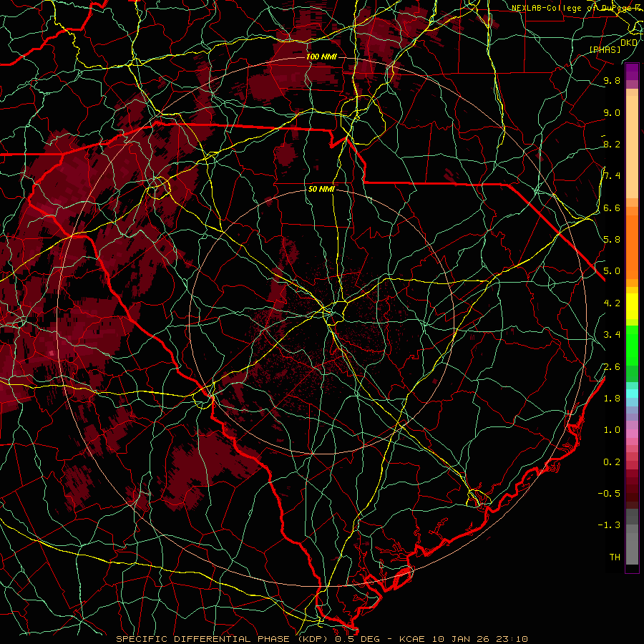
Task: Click the 1.0 value on color scale
Action: pos(612,430)
